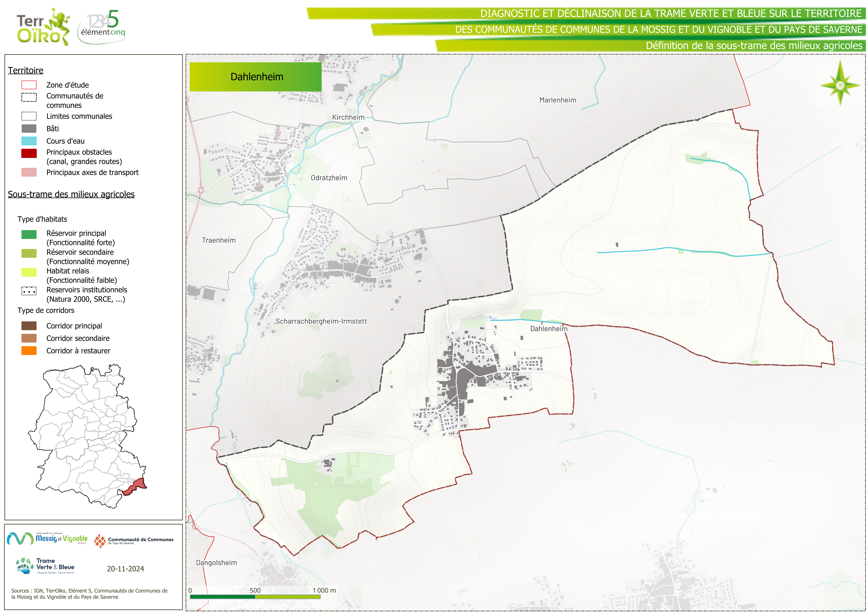Click the Réservoir principal green swatch

(29, 235)
